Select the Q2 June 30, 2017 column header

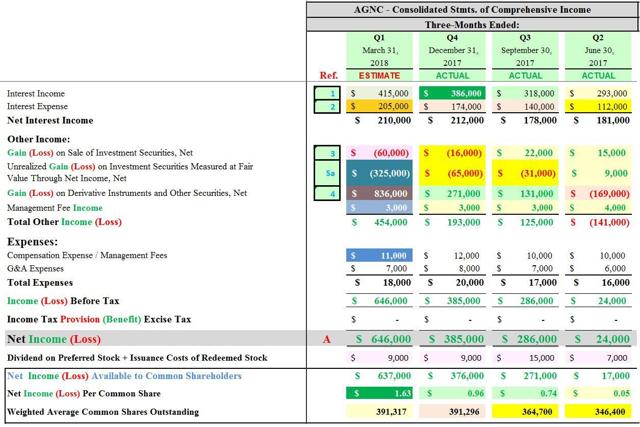(598, 50)
